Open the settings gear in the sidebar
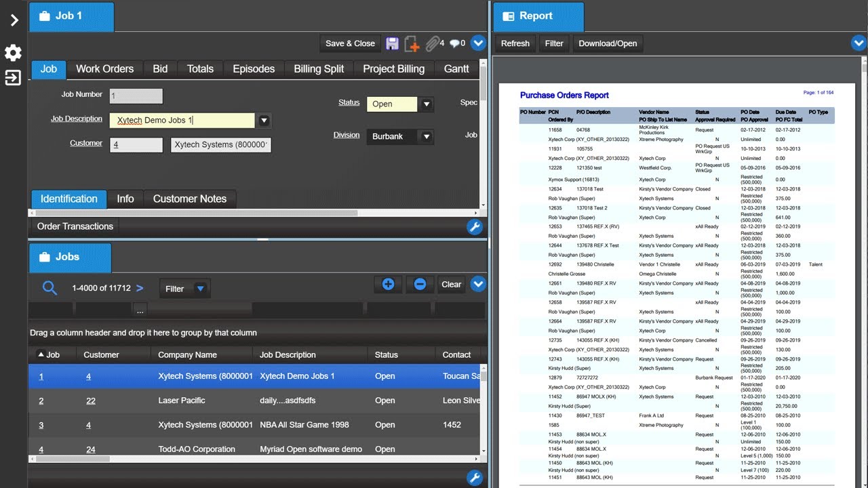Image resolution: width=868 pixels, height=488 pixels. (13, 53)
